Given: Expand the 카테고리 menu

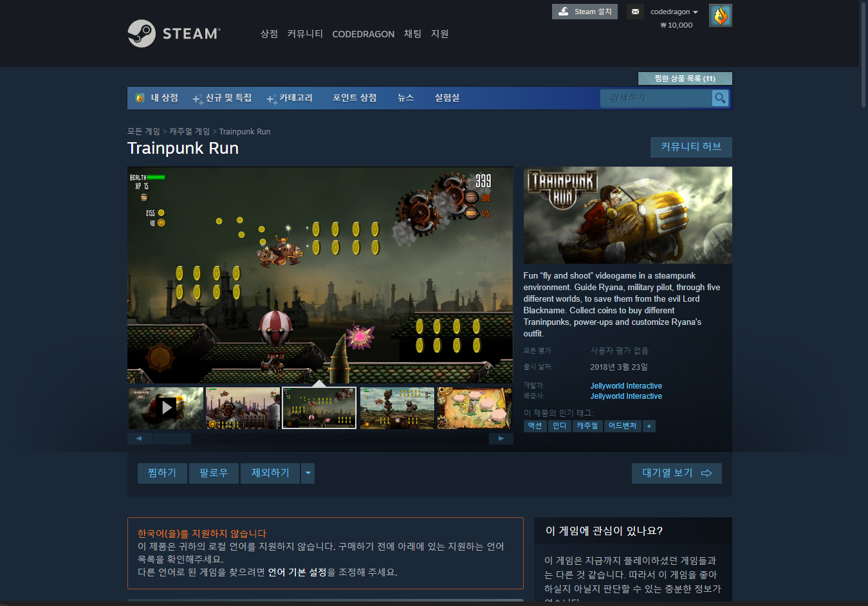Looking at the screenshot, I should click(x=290, y=98).
